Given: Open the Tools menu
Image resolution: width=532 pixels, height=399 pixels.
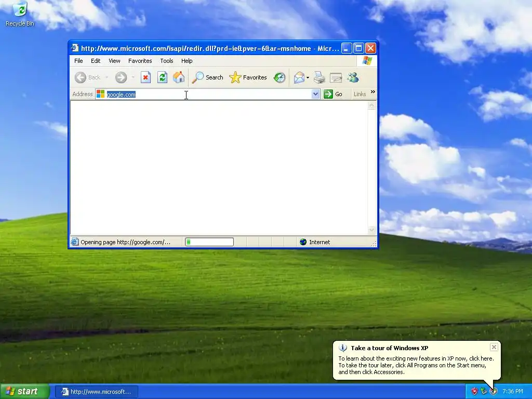Looking at the screenshot, I should pyautogui.click(x=167, y=61).
